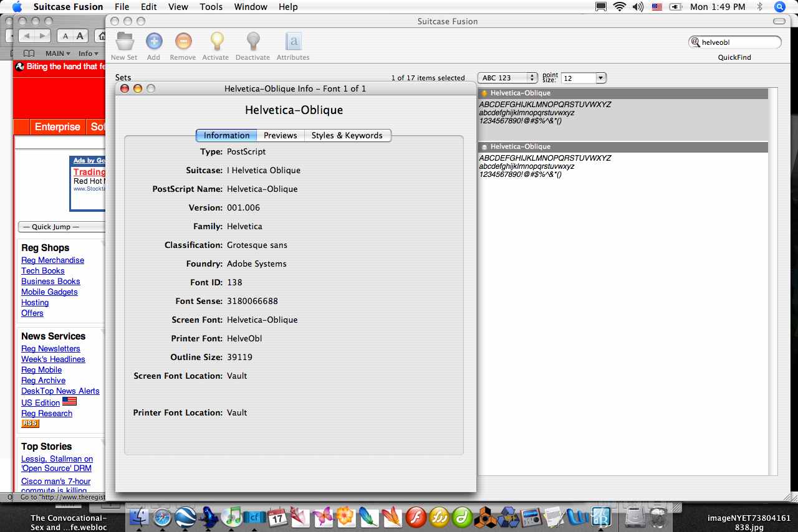This screenshot has height=532, width=798.
Task: Open the Trash in the Dock
Action: [x=659, y=516]
